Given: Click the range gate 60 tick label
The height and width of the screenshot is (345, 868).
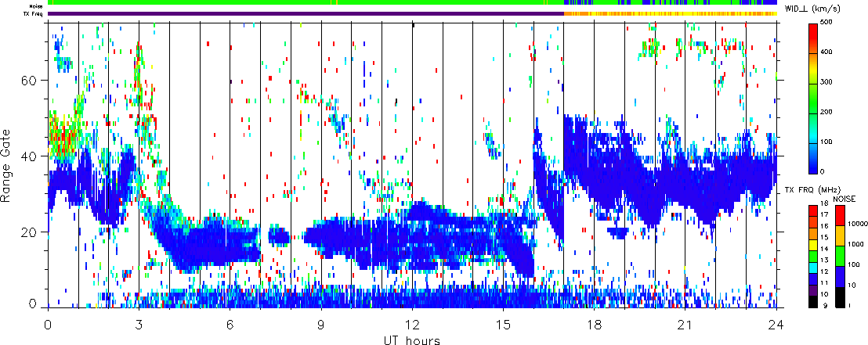Looking at the screenshot, I should click(x=29, y=81).
